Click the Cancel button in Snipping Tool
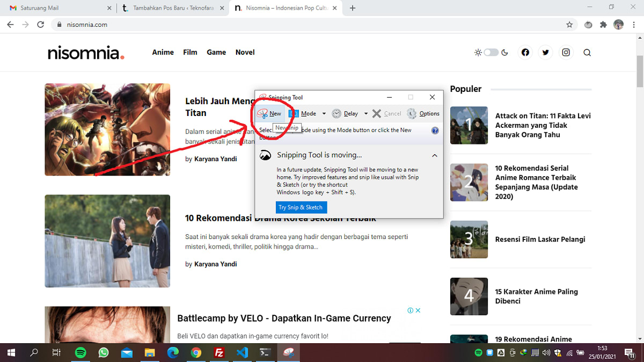Viewport: 644px width, 362px height. click(387, 113)
